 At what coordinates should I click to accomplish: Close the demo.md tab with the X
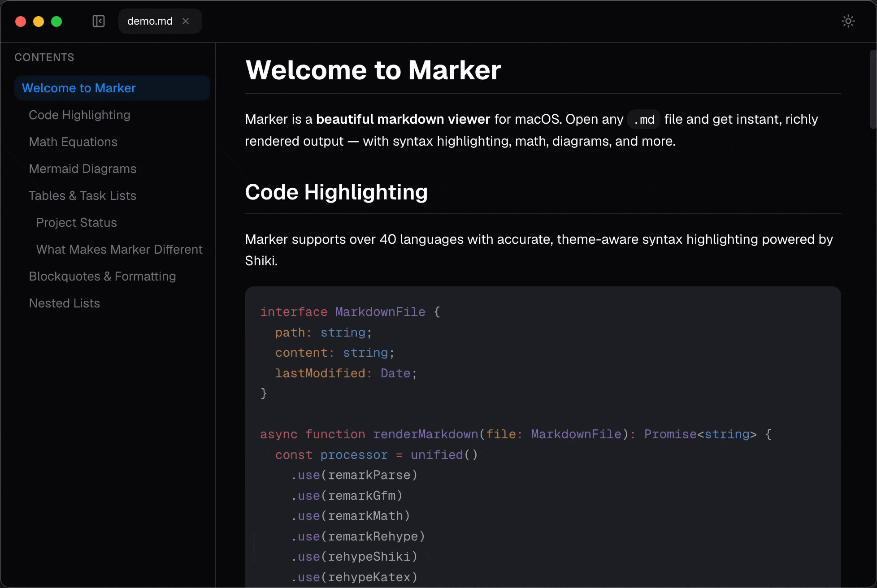(186, 21)
